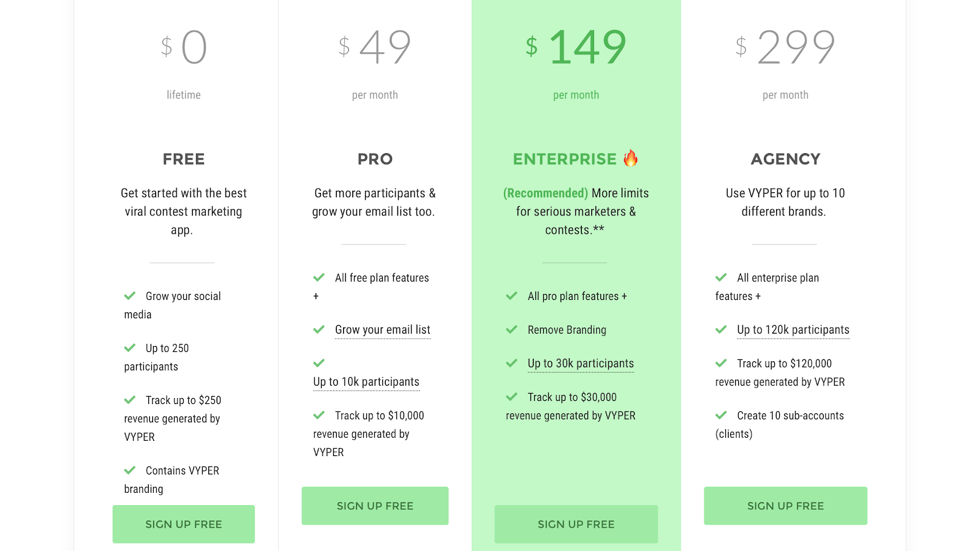This screenshot has height=551, width=980.
Task: Click checkmark beside Up to 250 participants
Action: click(130, 348)
